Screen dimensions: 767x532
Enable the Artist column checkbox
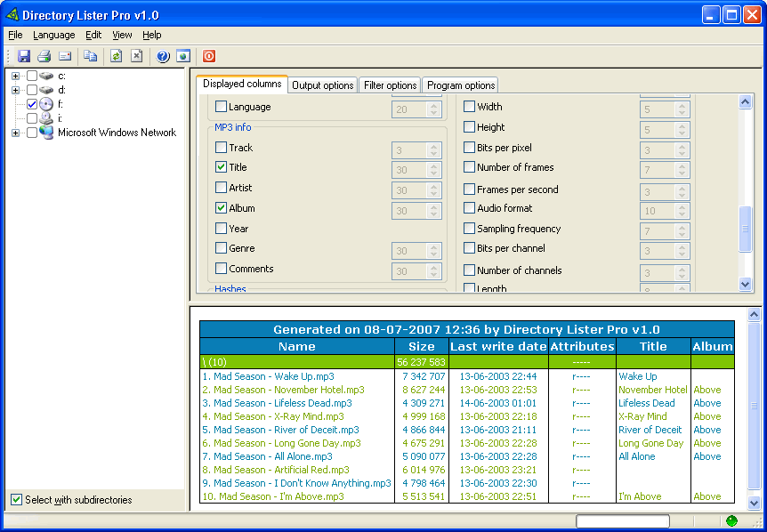click(221, 188)
